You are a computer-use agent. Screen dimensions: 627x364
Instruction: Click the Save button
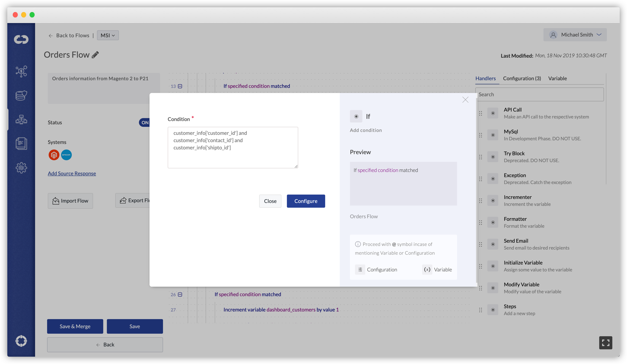point(135,326)
